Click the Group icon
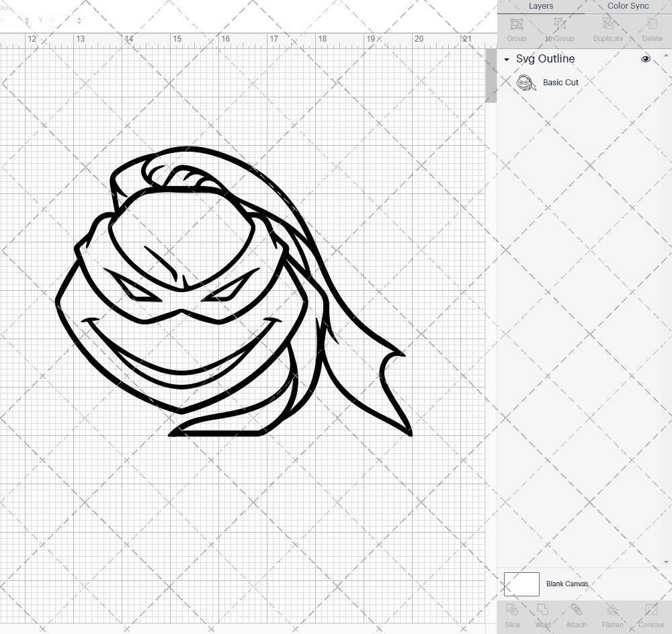 click(516, 28)
